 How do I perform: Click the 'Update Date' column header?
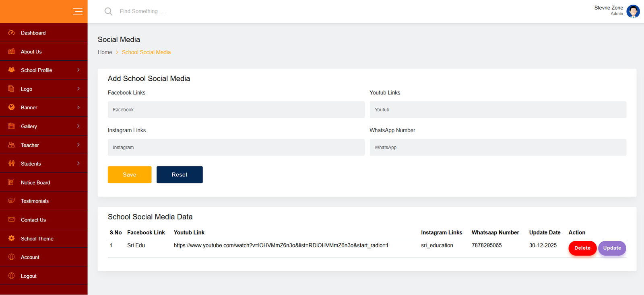(x=545, y=232)
